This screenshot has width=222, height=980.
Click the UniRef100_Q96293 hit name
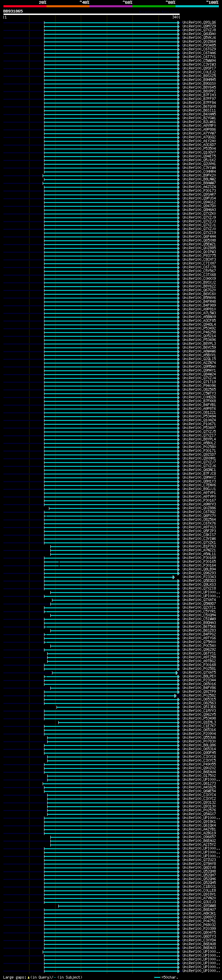pos(199,573)
